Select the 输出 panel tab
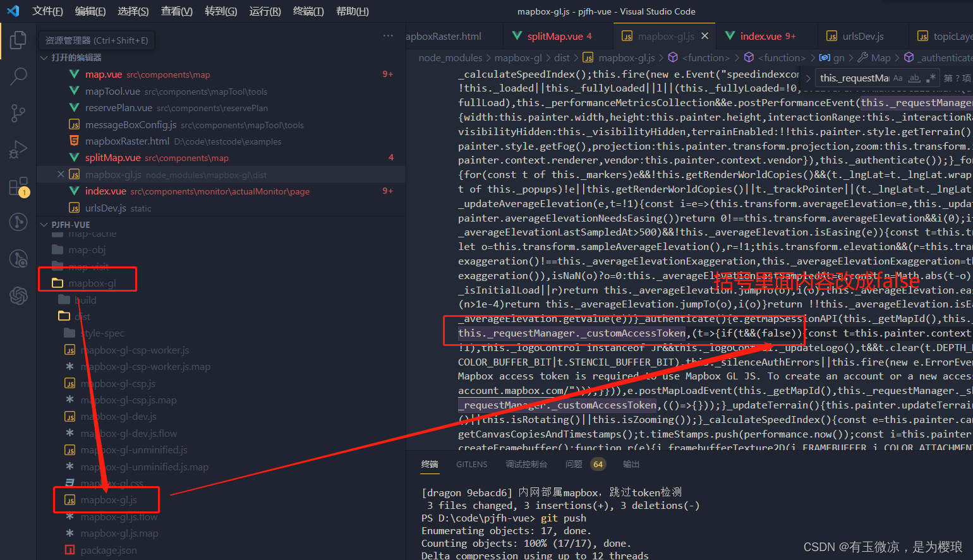The image size is (973, 560). tap(631, 464)
